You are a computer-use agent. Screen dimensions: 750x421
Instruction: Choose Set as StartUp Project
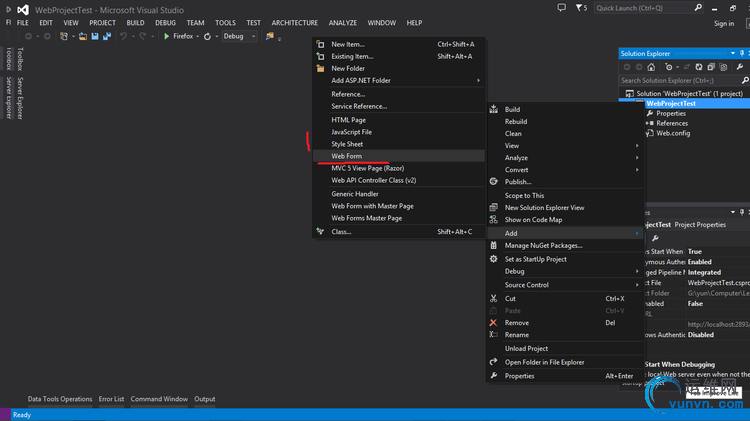[565, 259]
